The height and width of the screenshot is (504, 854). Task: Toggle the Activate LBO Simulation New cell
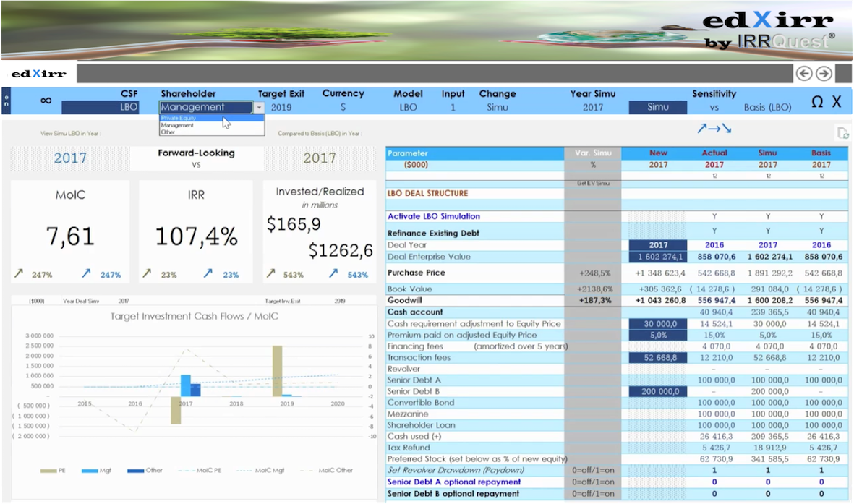pyautogui.click(x=658, y=216)
